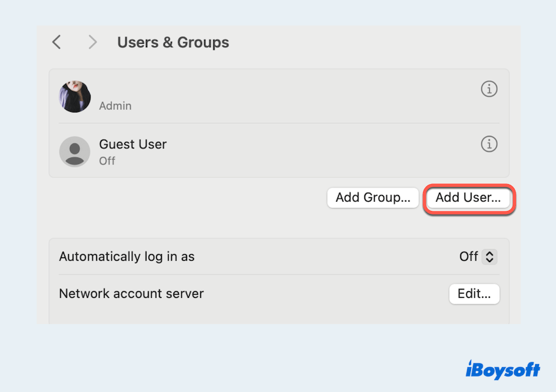556x392 pixels.
Task: Click the iBoysoft logo watermark
Action: pyautogui.click(x=502, y=370)
